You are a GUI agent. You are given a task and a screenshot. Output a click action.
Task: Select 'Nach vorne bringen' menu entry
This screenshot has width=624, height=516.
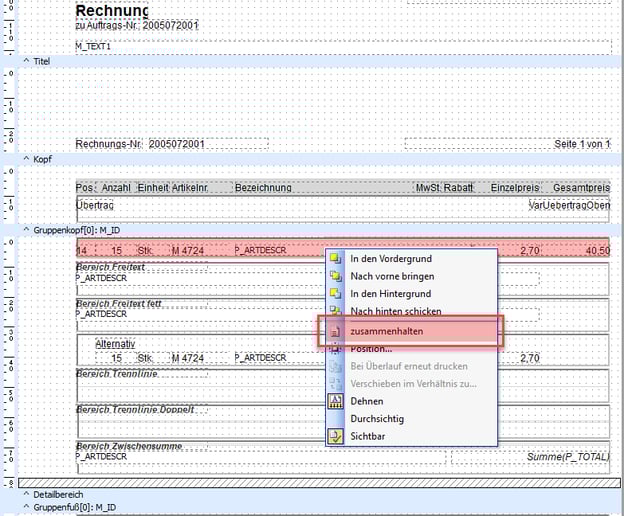click(x=390, y=276)
